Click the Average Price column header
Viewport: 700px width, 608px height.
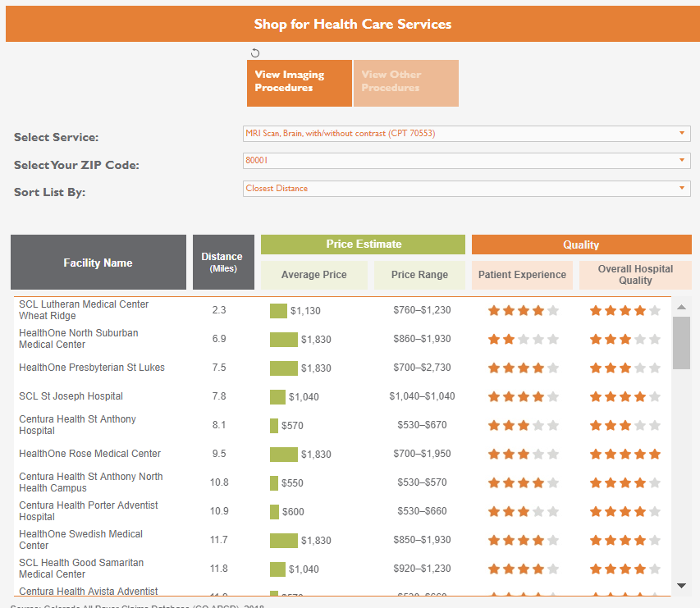(x=313, y=275)
